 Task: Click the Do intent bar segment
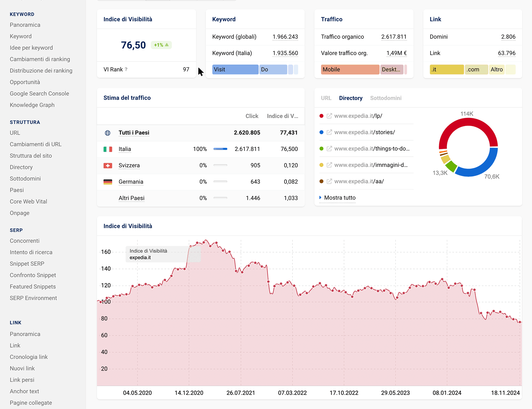tap(273, 70)
